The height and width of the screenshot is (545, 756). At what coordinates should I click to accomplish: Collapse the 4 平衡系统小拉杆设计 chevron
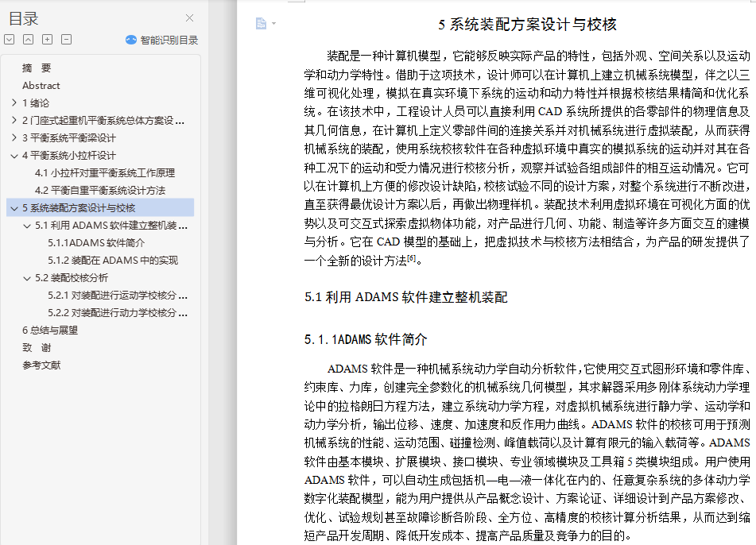(x=14, y=155)
